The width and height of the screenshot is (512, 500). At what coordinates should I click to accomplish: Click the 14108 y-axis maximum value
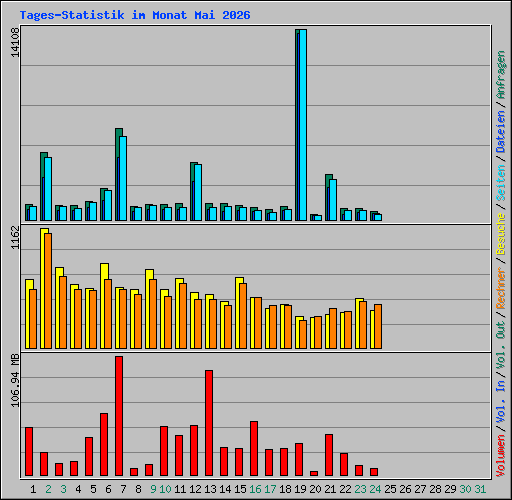[x=15, y=42]
